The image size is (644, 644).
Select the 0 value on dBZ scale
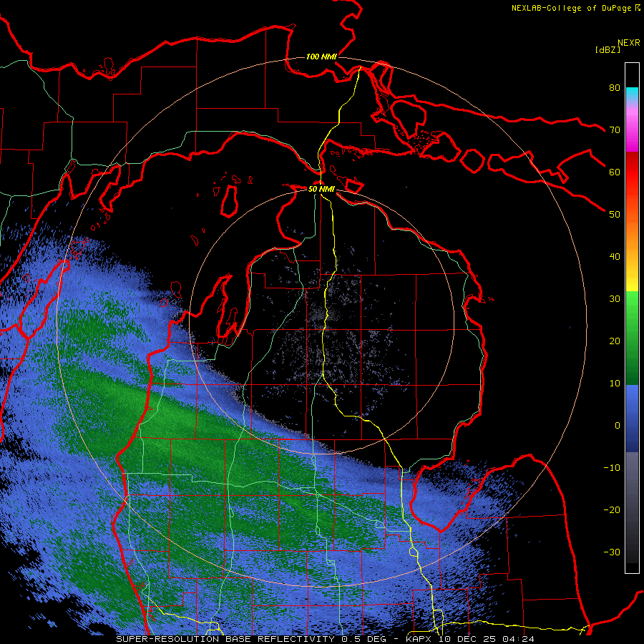pos(618,426)
